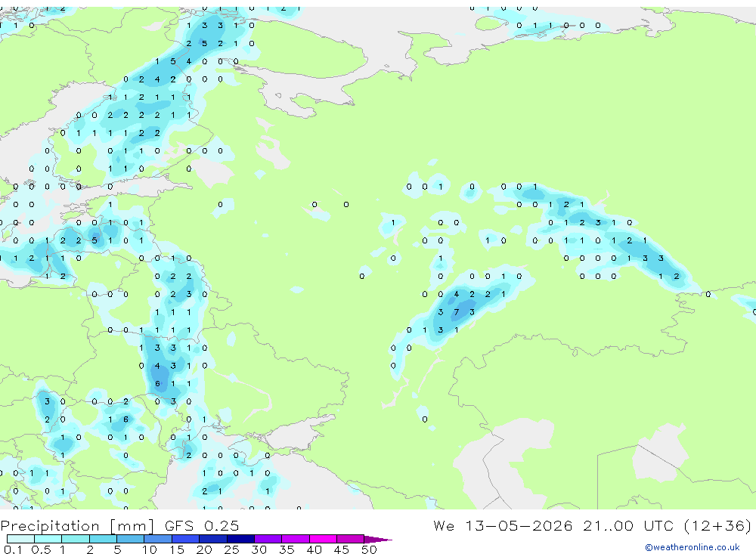This screenshot has height=554, width=756.
Task: Click the legend label '0.1'
Action: tap(13, 549)
